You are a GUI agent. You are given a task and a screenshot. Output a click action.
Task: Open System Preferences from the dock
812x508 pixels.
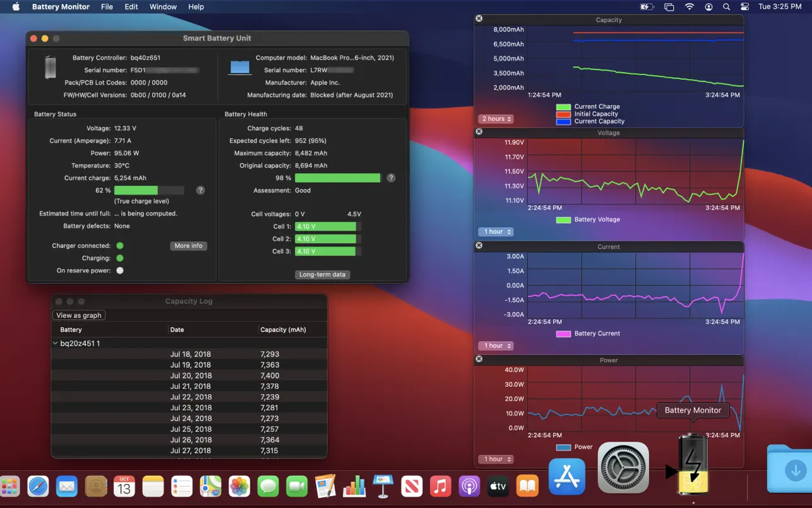tap(623, 468)
